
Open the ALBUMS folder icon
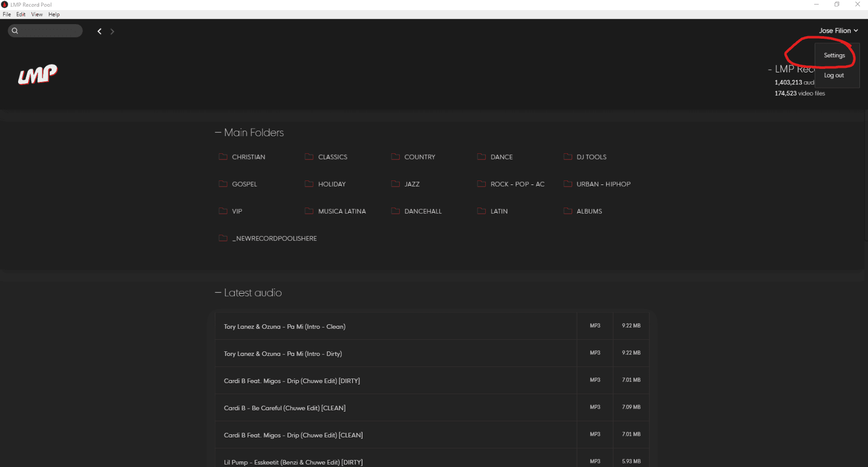(568, 211)
